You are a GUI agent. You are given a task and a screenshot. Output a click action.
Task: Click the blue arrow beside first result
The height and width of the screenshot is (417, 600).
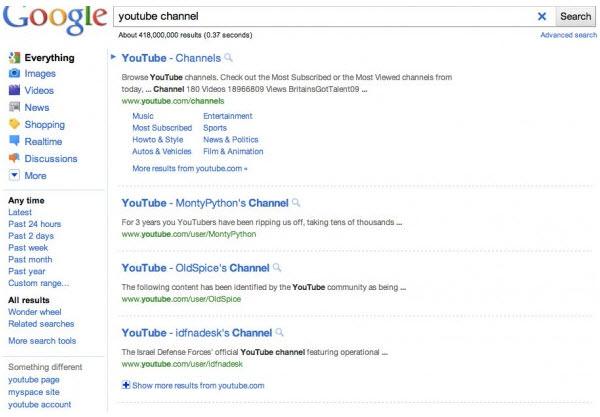[113, 57]
